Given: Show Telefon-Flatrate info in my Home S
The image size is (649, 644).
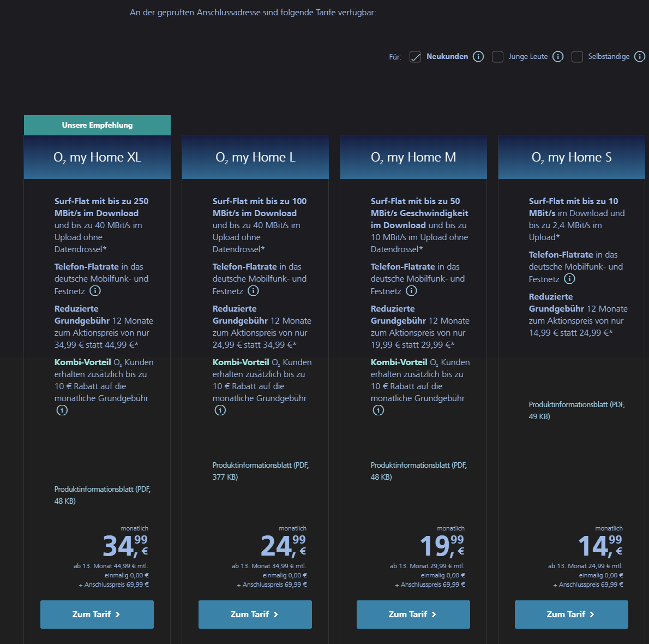Looking at the screenshot, I should (569, 279).
